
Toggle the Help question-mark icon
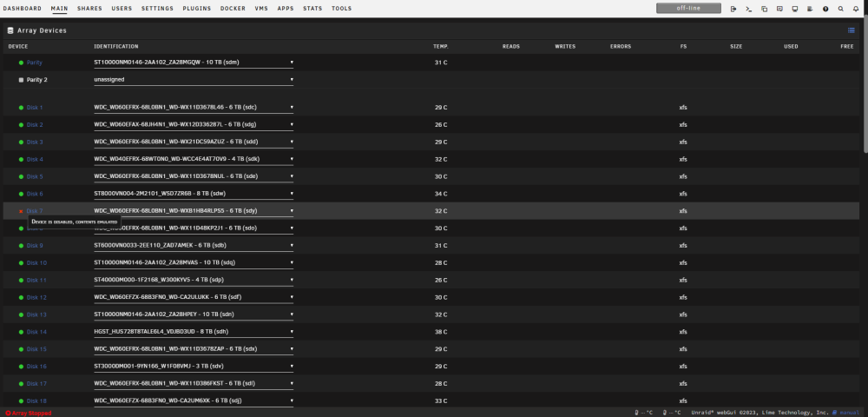click(825, 9)
